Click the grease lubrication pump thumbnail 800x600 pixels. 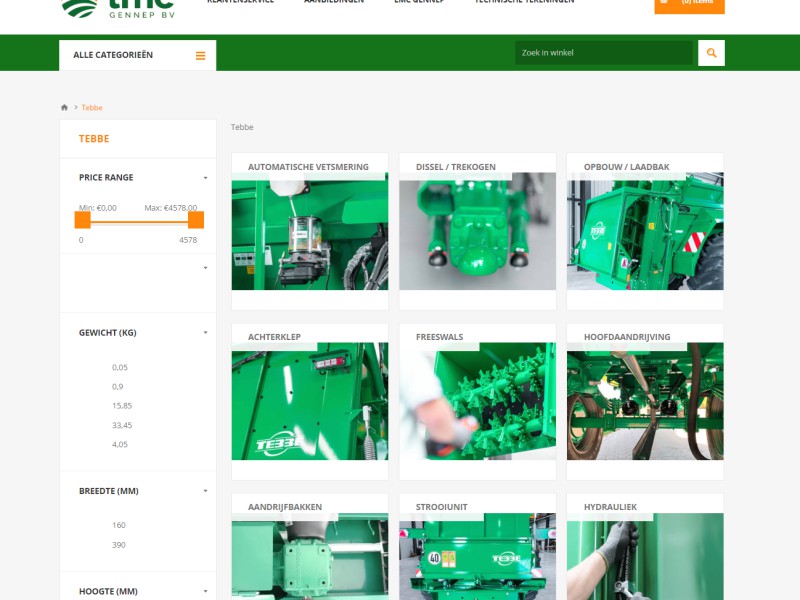click(310, 232)
